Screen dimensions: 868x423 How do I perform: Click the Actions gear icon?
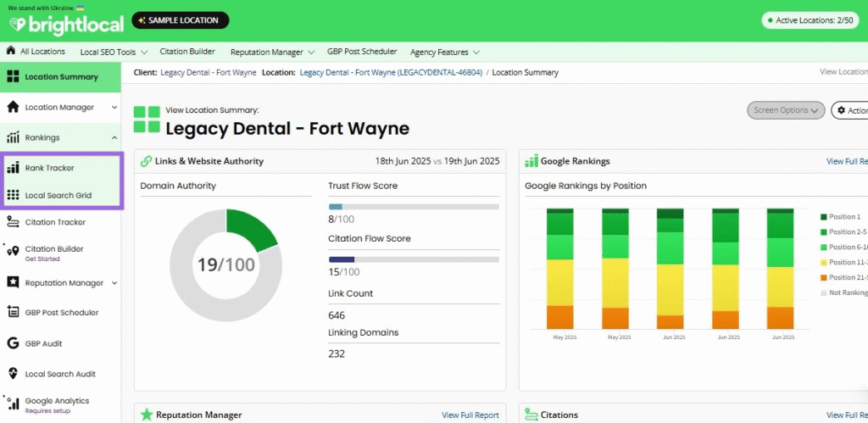[842, 110]
